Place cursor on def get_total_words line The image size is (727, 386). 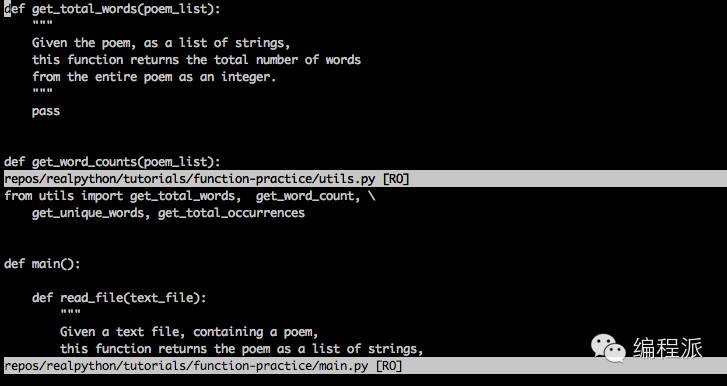coord(112,9)
